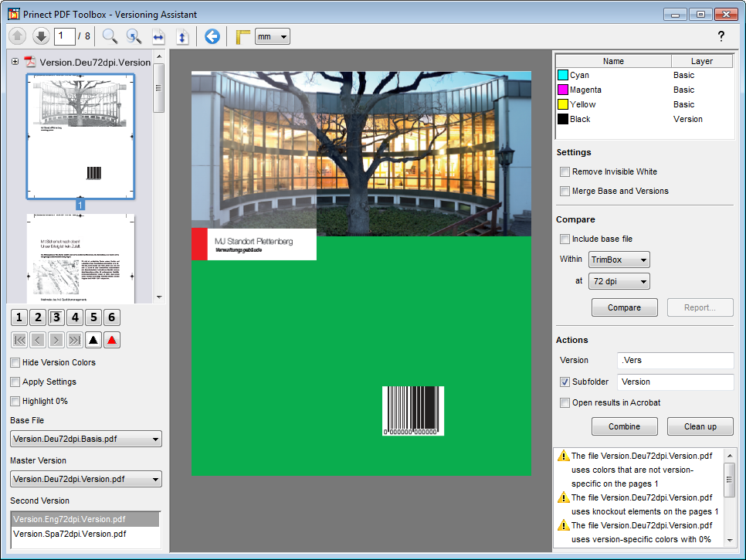
Task: Open the Base File dropdown
Action: point(86,440)
